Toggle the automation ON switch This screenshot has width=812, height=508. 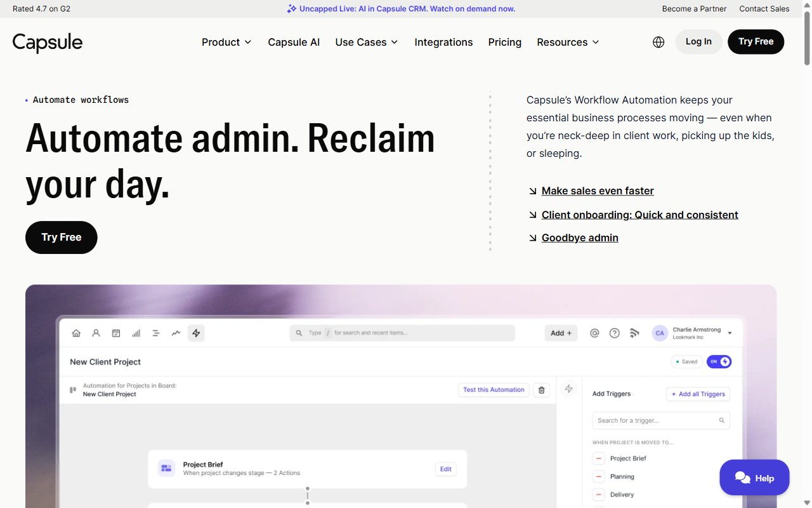point(719,361)
